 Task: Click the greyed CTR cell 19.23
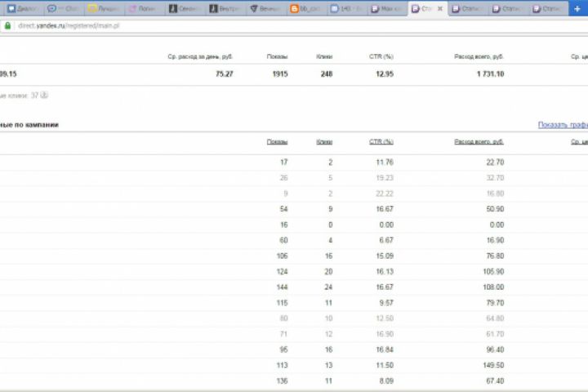[x=385, y=178]
